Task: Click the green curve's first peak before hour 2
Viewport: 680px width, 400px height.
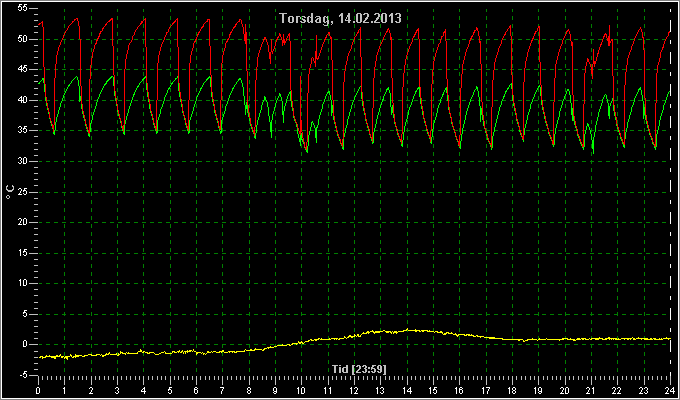Action: point(77,77)
